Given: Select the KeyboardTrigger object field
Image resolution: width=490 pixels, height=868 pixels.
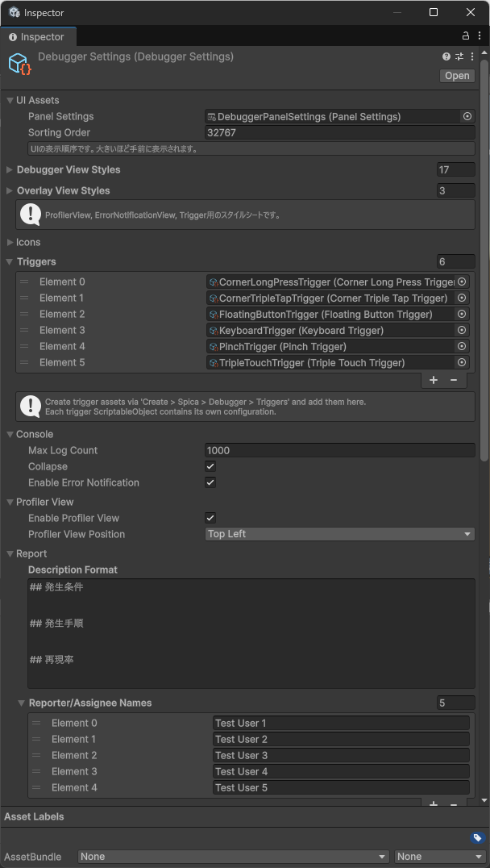Looking at the screenshot, I should 330,330.
